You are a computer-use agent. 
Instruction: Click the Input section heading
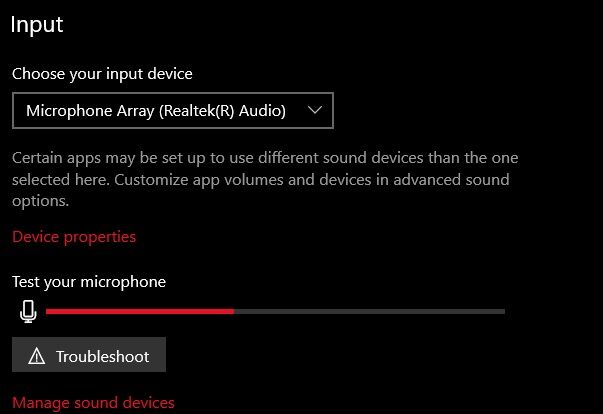pyautogui.click(x=37, y=25)
